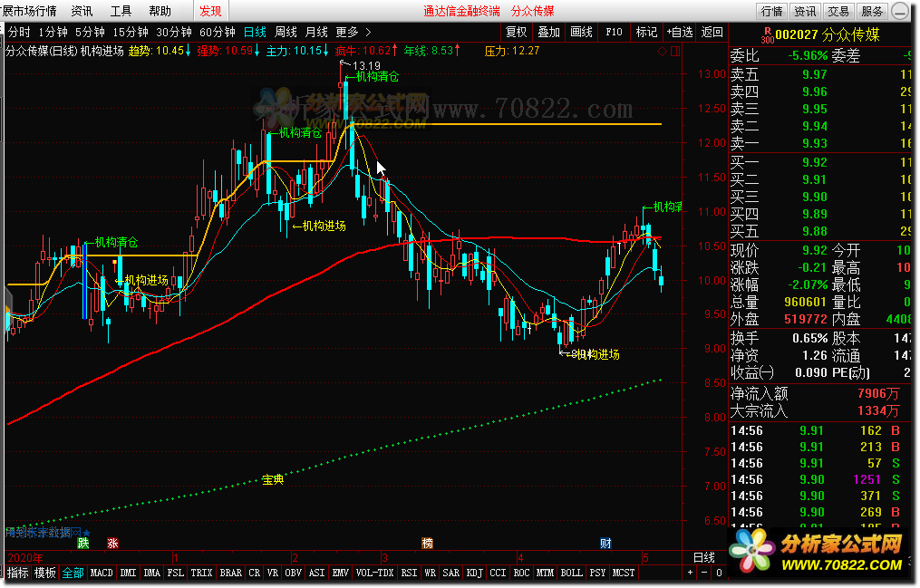Select the RSI indicator
Screen dimensions: 920x588
[x=409, y=573]
